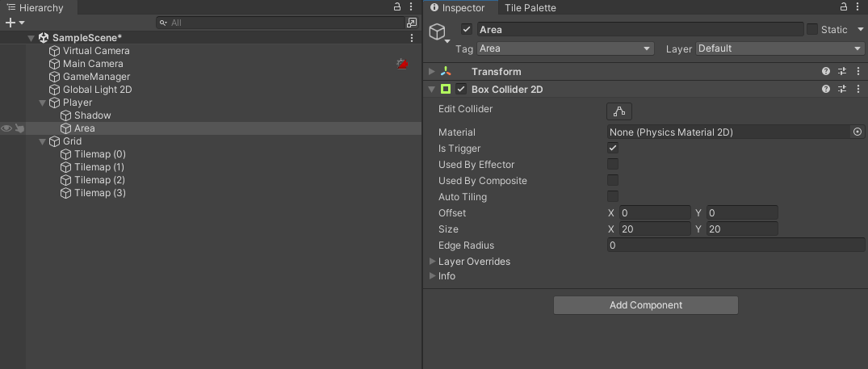Enable Used By Effector checkbox
Viewport: 868px width, 369px height.
[x=613, y=164]
